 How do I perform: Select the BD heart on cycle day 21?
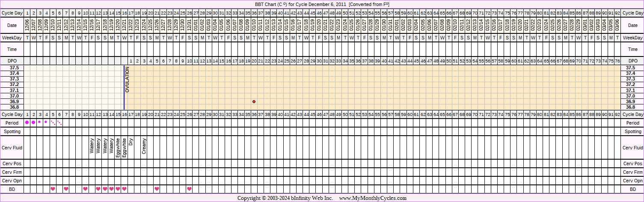click(157, 189)
